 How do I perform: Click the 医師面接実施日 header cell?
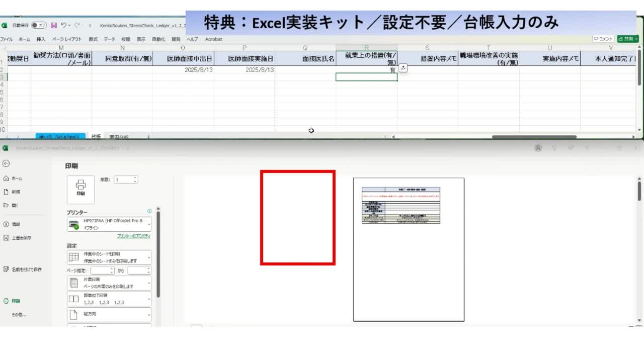tap(245, 58)
